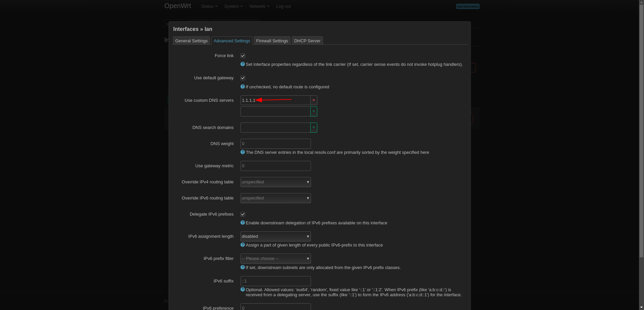Focus the IPv6 preference input
644x310 pixels.
275,307
